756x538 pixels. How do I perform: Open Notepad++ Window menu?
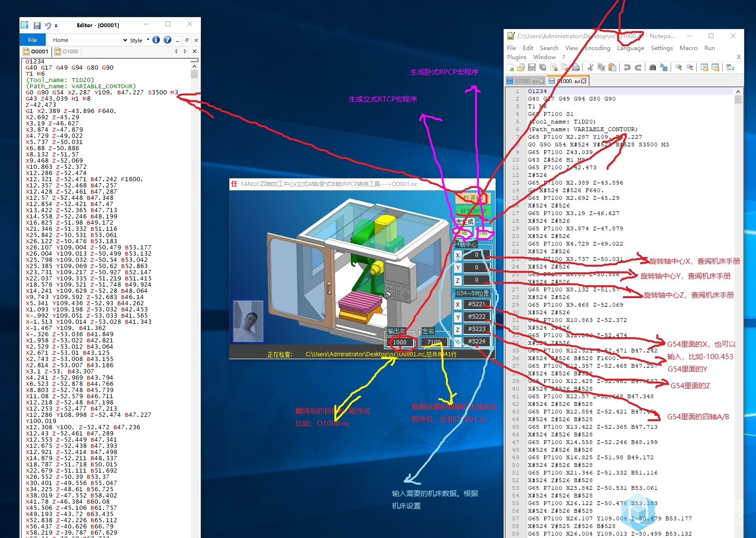pyautogui.click(x=544, y=57)
